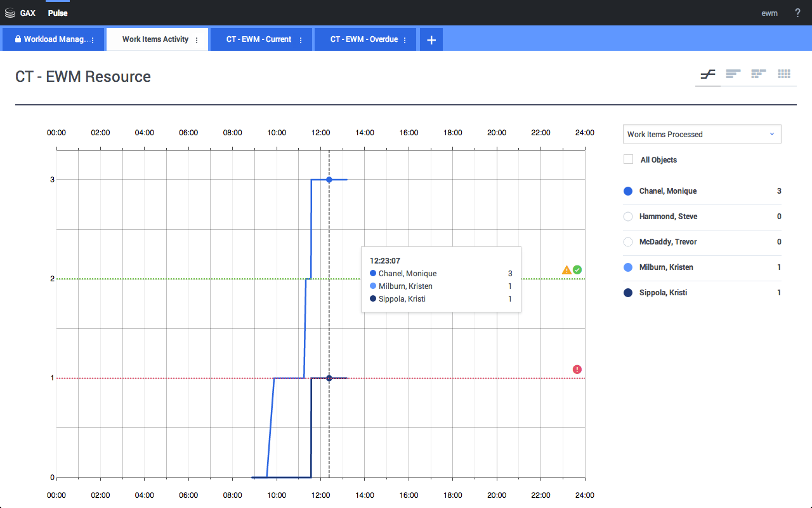Click Chanel, Monique blue color dot
The width and height of the screenshot is (812, 508).
click(629, 191)
